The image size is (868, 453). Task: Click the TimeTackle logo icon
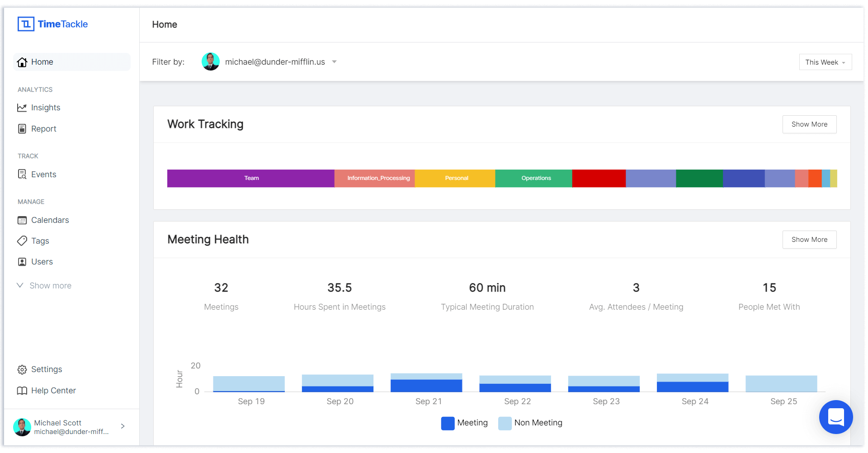click(x=26, y=24)
